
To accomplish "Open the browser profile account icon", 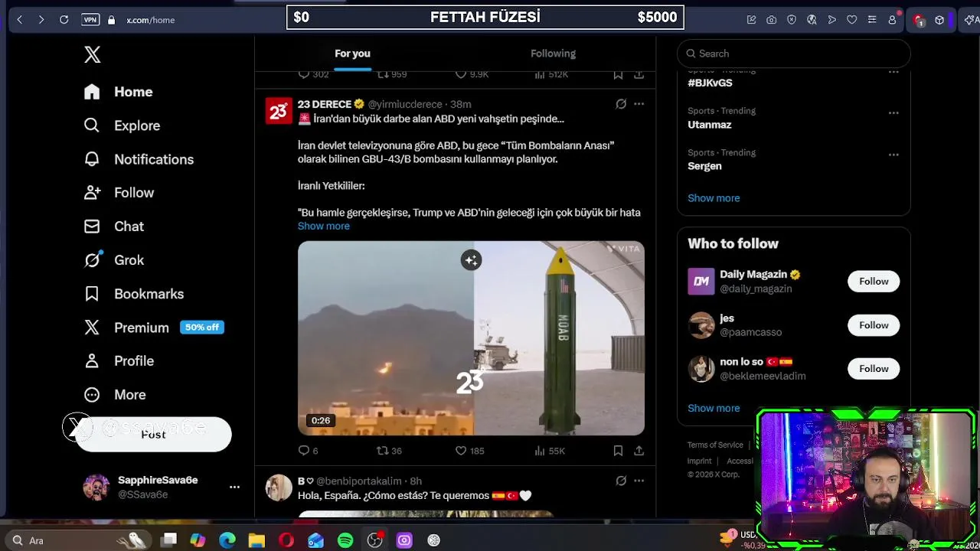I will 892,20.
